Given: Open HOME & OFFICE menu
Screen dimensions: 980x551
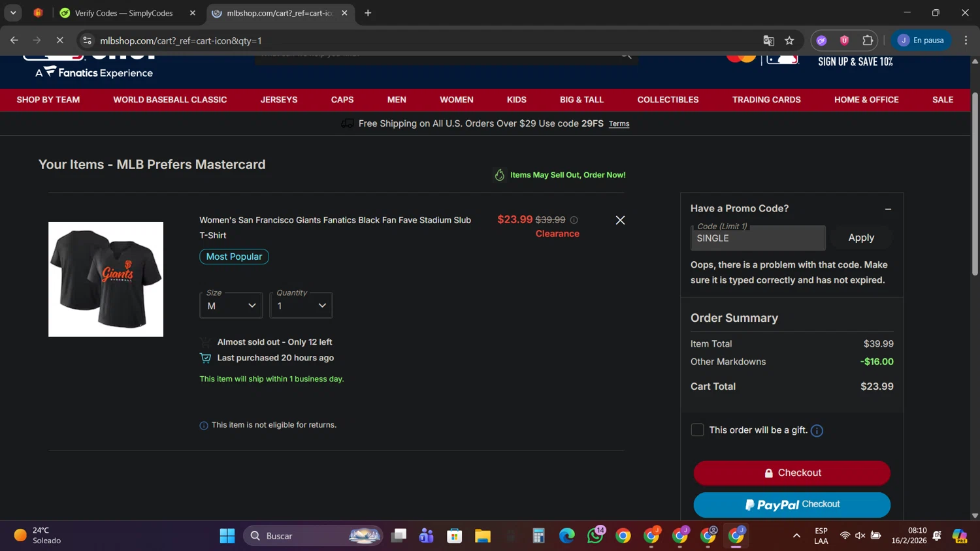Looking at the screenshot, I should point(866,100).
